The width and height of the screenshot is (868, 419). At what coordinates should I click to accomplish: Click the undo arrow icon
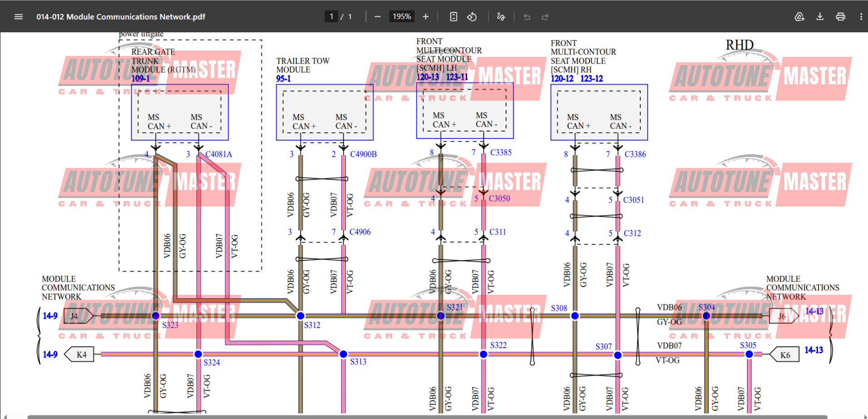tap(527, 17)
